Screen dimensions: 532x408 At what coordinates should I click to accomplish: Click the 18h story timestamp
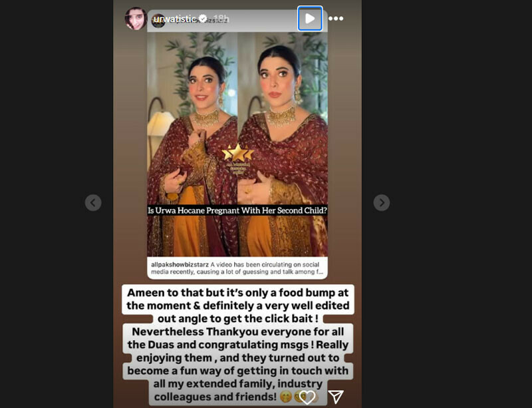click(x=221, y=19)
